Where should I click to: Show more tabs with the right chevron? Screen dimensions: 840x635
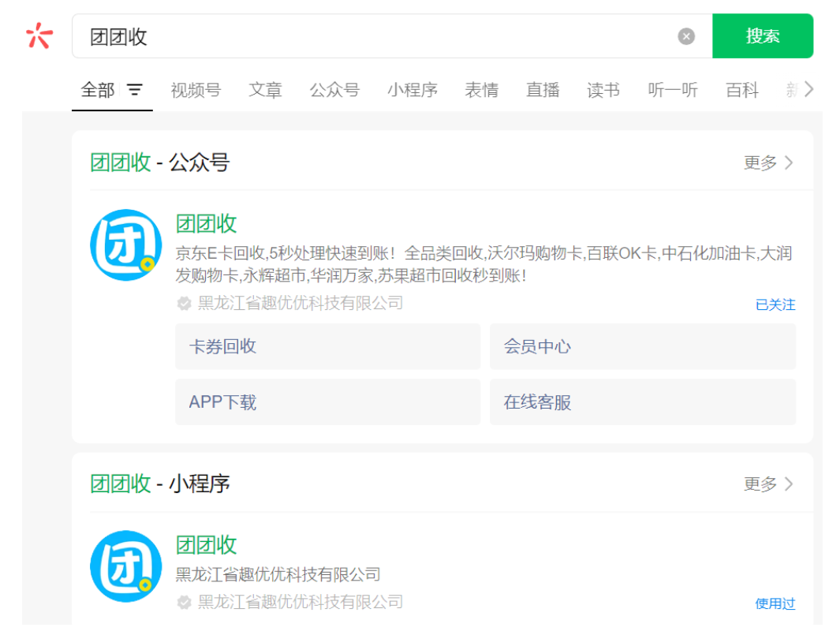[x=809, y=89]
